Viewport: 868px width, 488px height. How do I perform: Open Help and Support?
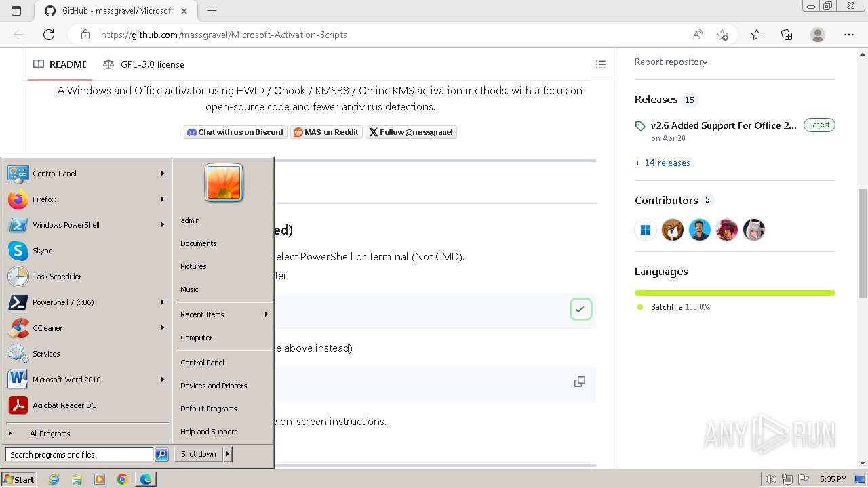[209, 432]
